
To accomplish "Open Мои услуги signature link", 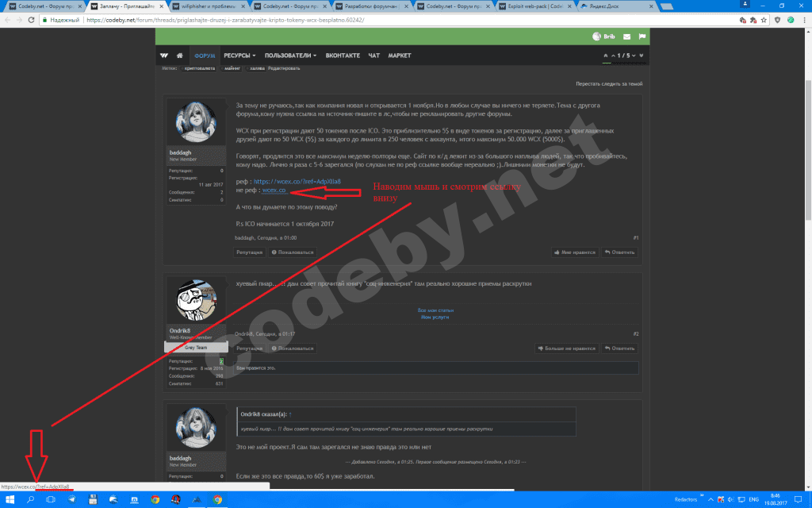I will (435, 317).
